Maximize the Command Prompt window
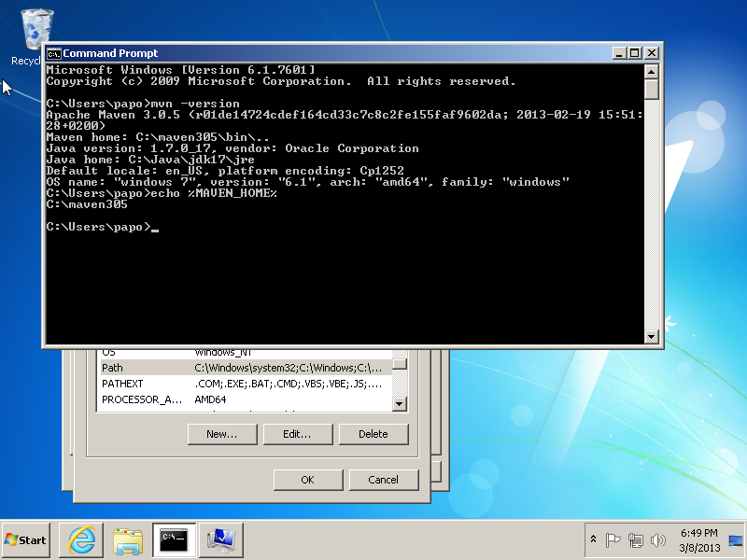This screenshot has width=747, height=560. [x=635, y=53]
